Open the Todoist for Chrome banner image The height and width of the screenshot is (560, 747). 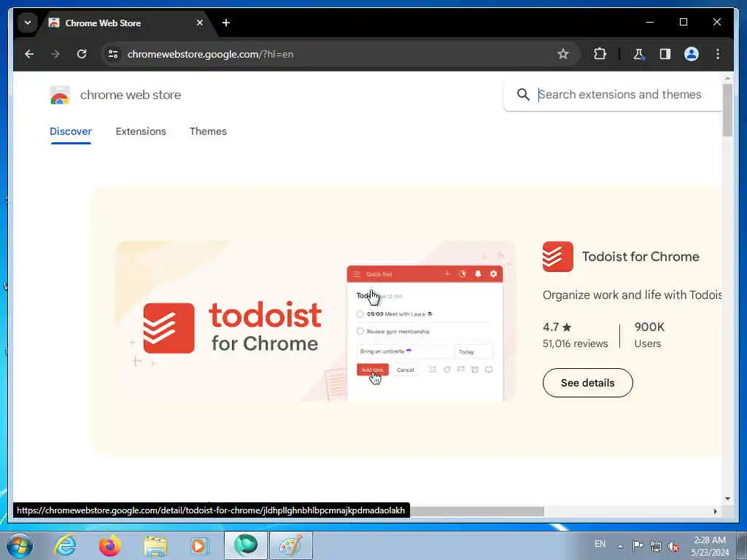point(315,321)
